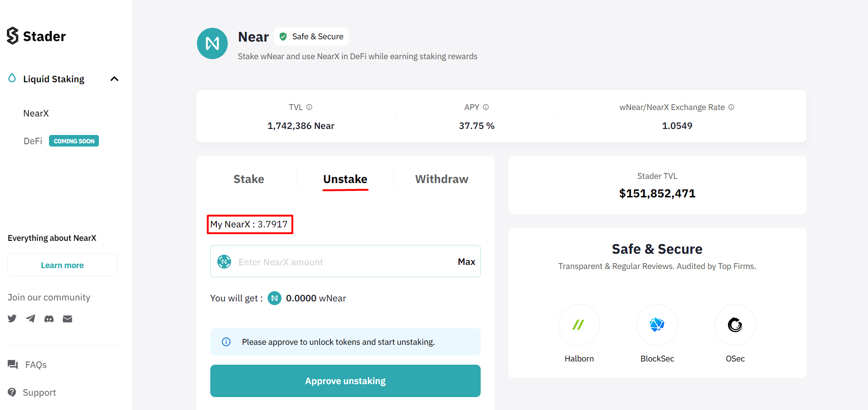Image resolution: width=868 pixels, height=410 pixels.
Task: Show TVL info tooltip icon
Action: (309, 107)
